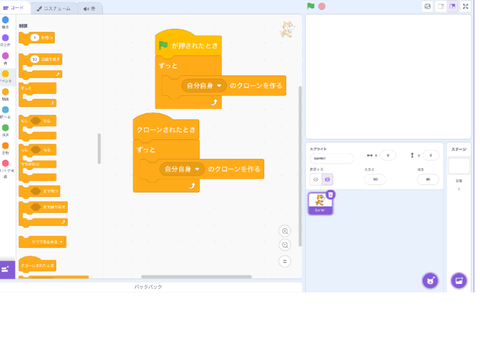Show the sprite with the visible eye toggle
This screenshot has height=360, width=480.
pyautogui.click(x=315, y=179)
